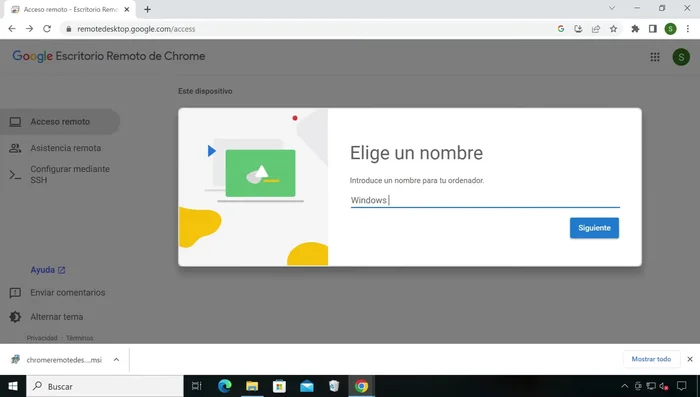This screenshot has width=700, height=397.
Task: Open the muted volume tray icon
Action: pos(664,386)
